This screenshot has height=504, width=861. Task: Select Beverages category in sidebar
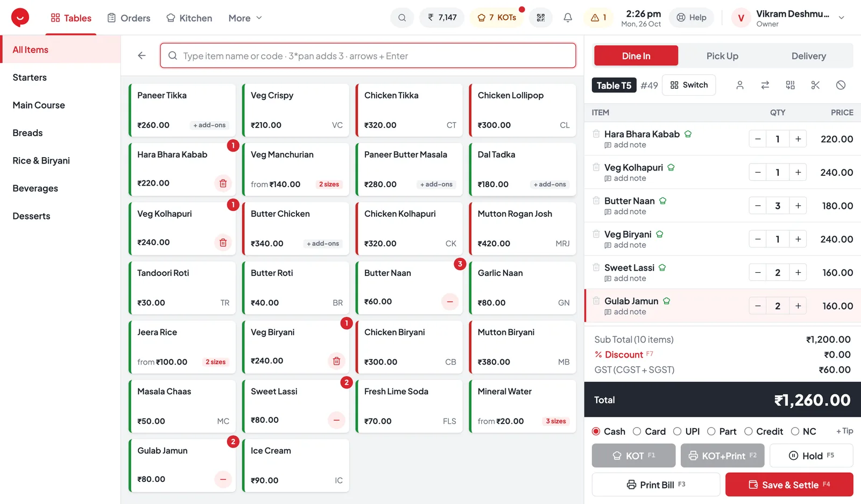click(x=60, y=188)
